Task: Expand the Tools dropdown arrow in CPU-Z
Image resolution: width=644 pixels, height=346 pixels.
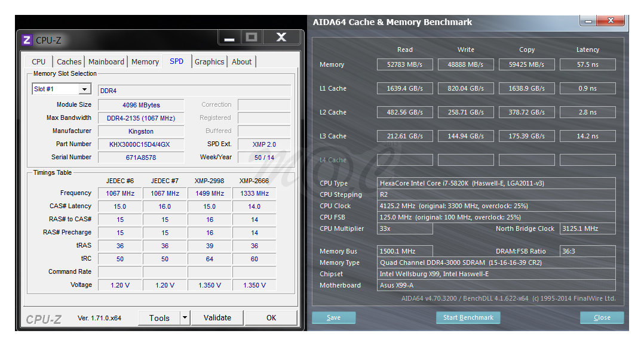Action: 185,318
